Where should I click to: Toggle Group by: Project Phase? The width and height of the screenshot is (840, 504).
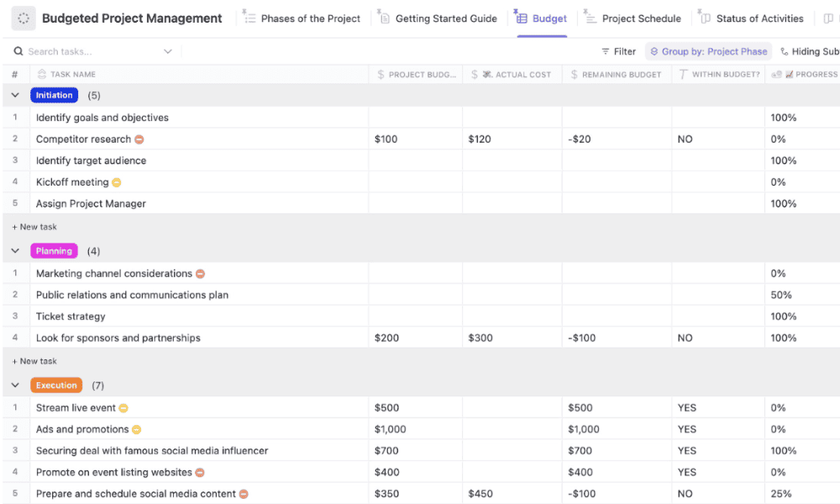pos(708,52)
